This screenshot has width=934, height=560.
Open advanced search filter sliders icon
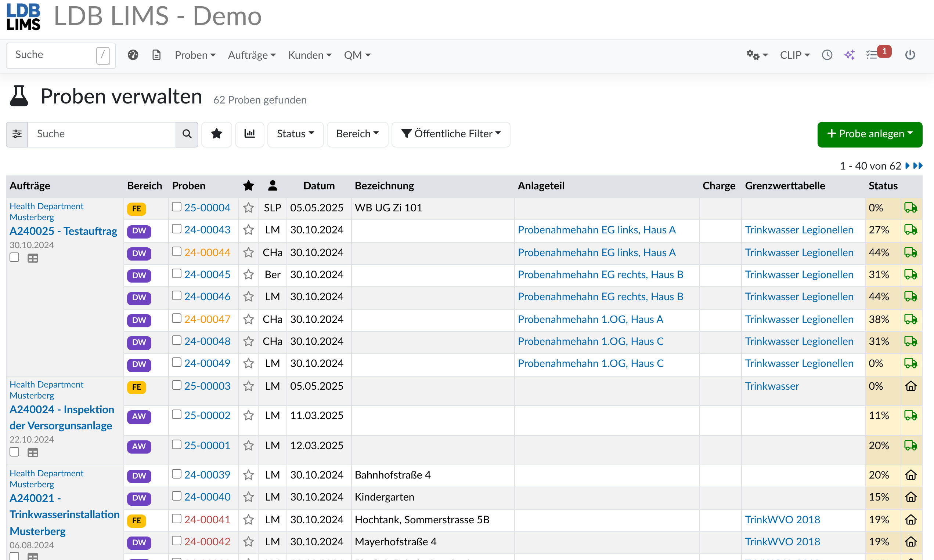click(17, 134)
